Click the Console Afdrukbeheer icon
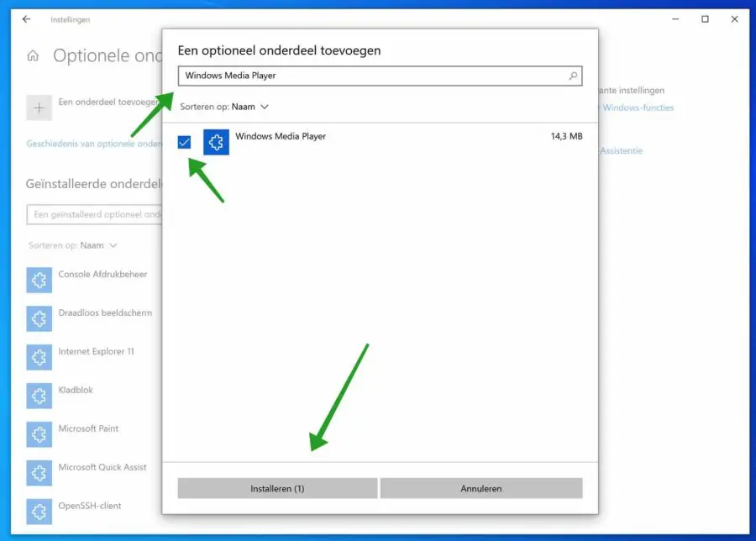This screenshot has width=756, height=541. [x=39, y=280]
